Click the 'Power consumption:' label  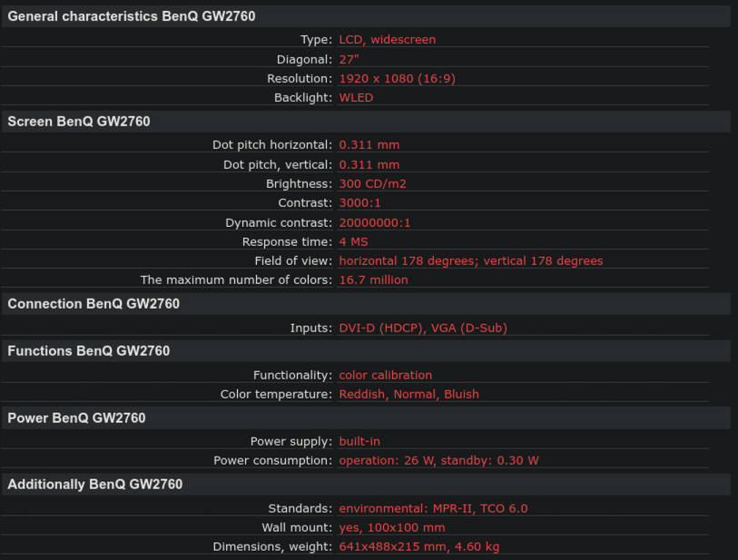pyautogui.click(x=273, y=461)
